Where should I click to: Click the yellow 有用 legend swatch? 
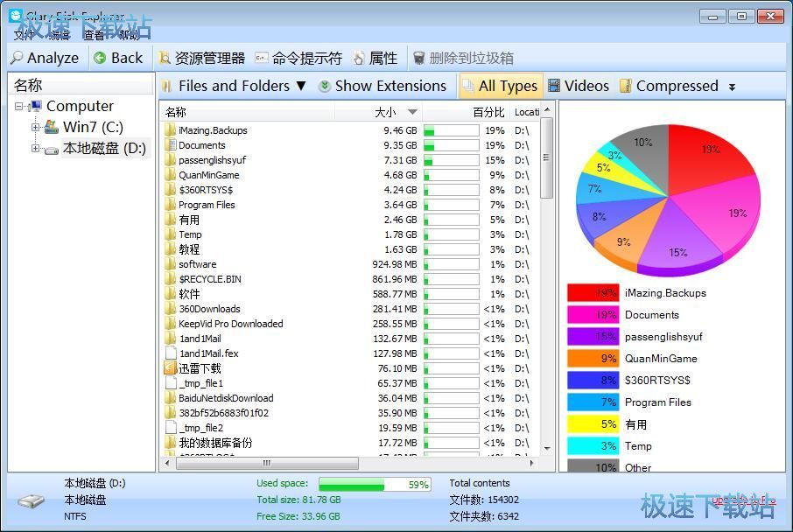(x=593, y=424)
